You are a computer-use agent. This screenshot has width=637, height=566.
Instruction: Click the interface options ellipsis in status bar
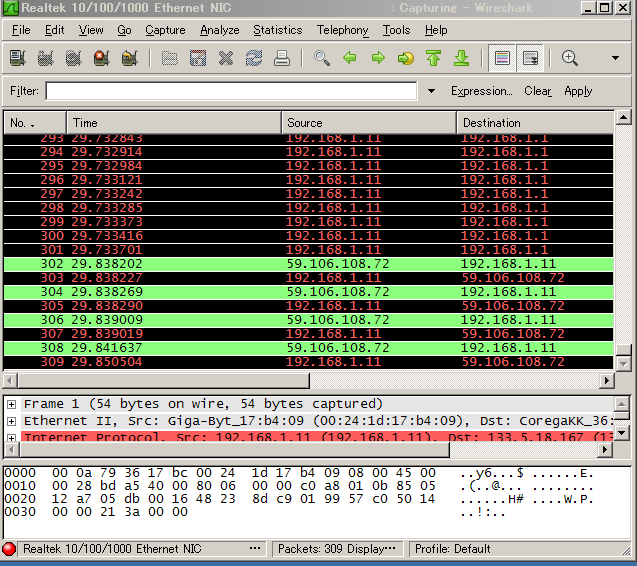click(255, 549)
